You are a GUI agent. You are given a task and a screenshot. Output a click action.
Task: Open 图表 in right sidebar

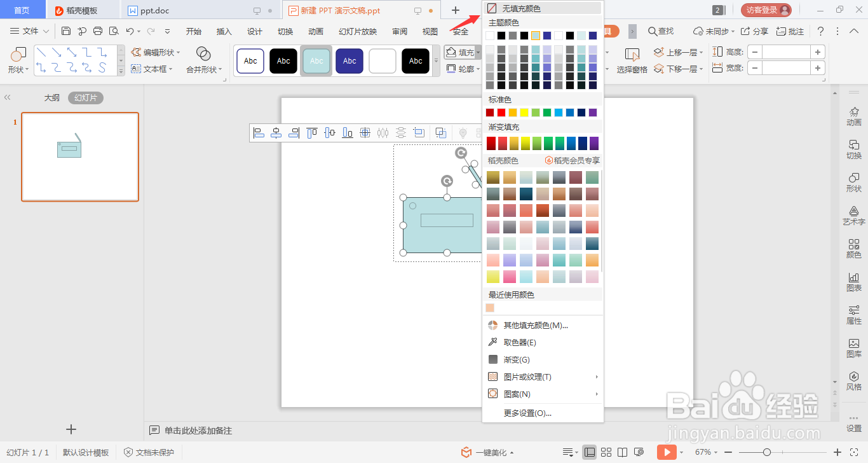click(x=854, y=281)
